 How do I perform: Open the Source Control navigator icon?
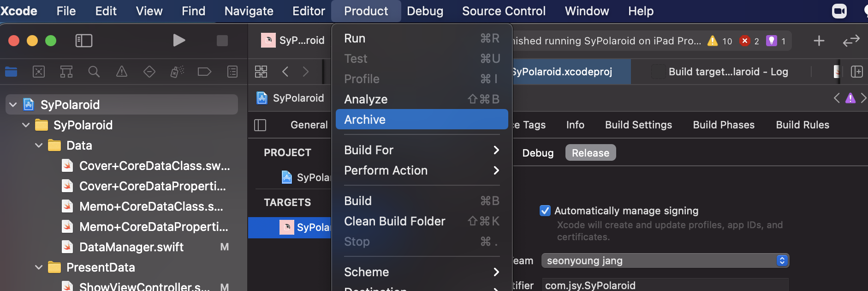tap(39, 72)
